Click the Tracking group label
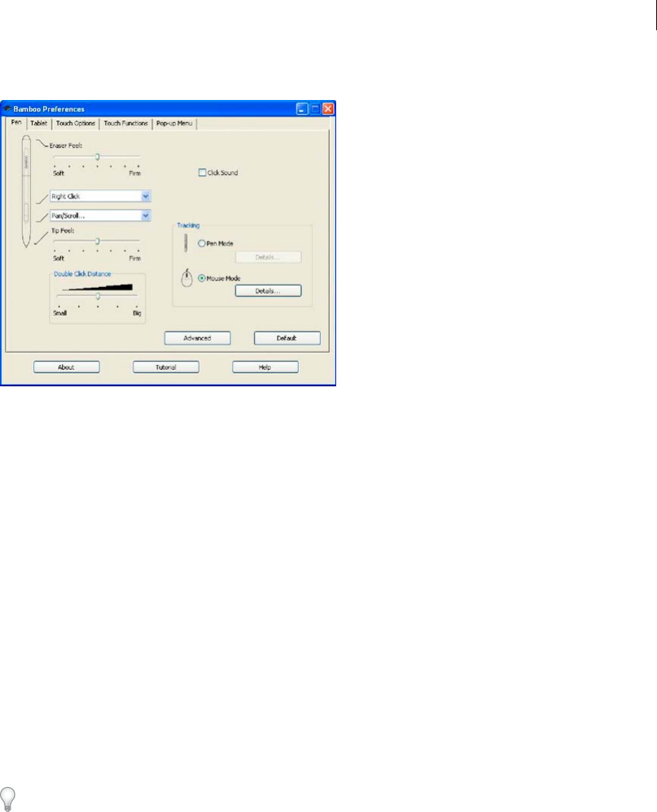 (188, 225)
